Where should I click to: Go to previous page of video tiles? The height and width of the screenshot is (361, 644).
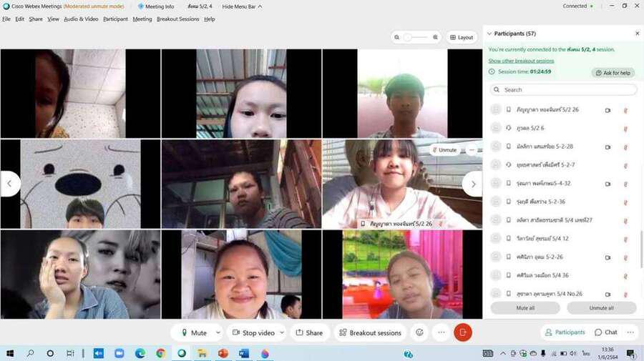9,184
